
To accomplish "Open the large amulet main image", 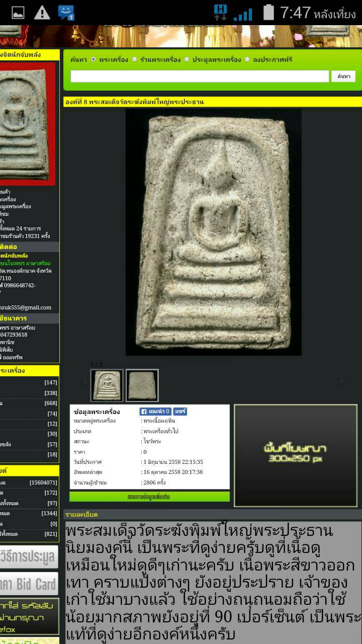I will tap(213, 232).
